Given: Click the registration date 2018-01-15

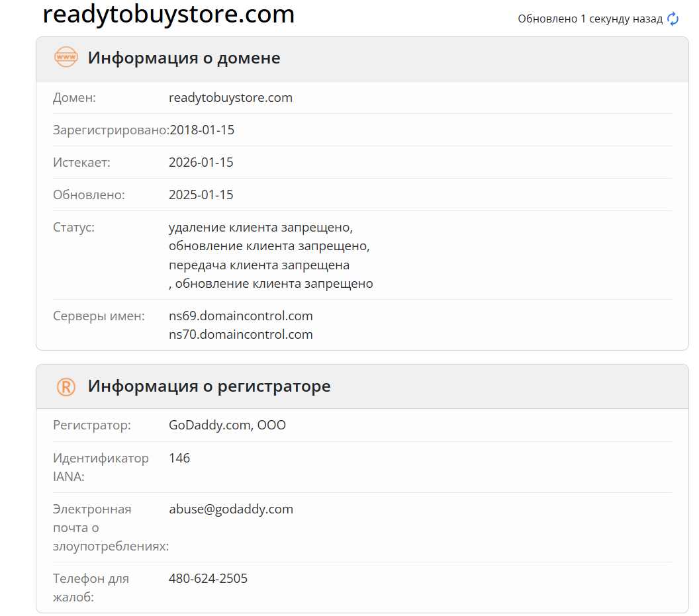Looking at the screenshot, I should pos(202,130).
